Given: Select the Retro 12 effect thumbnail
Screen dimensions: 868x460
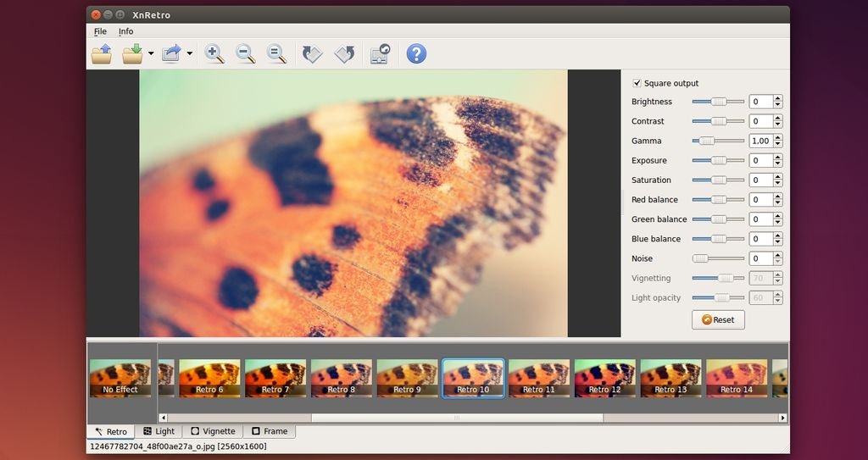Looking at the screenshot, I should point(604,378).
